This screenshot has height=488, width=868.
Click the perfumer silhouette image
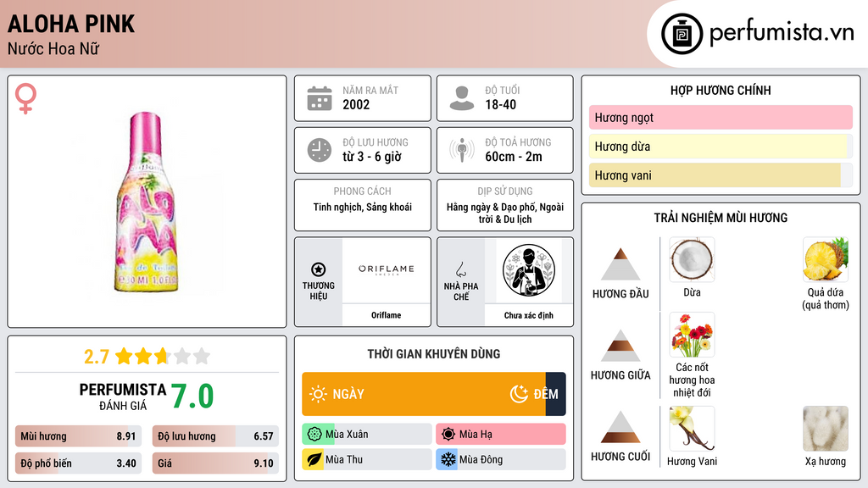529,270
